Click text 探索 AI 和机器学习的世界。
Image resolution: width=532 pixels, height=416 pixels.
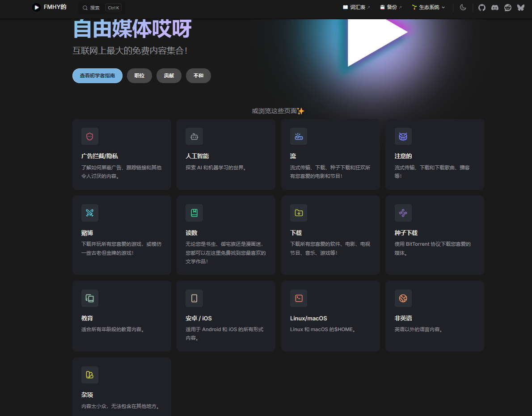pos(216,168)
